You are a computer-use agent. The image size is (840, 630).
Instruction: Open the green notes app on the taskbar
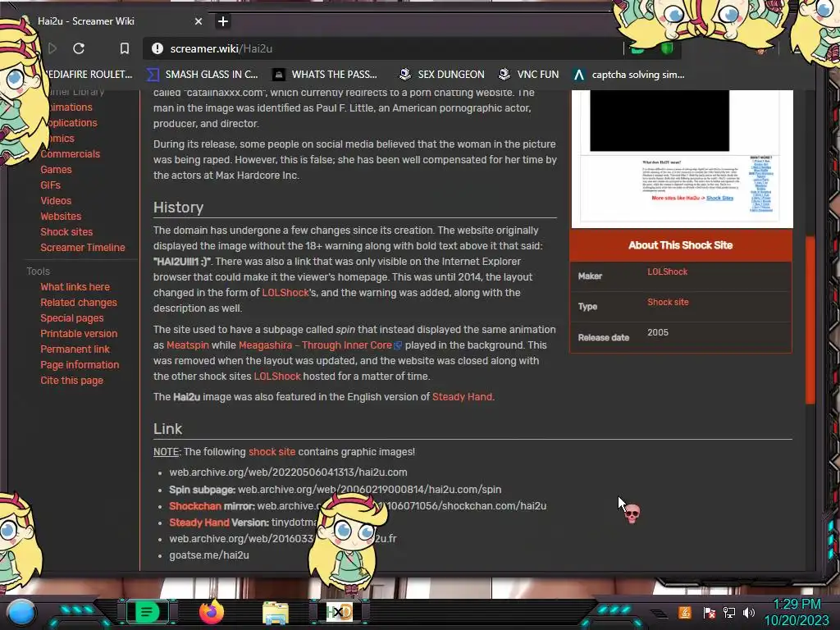147,612
